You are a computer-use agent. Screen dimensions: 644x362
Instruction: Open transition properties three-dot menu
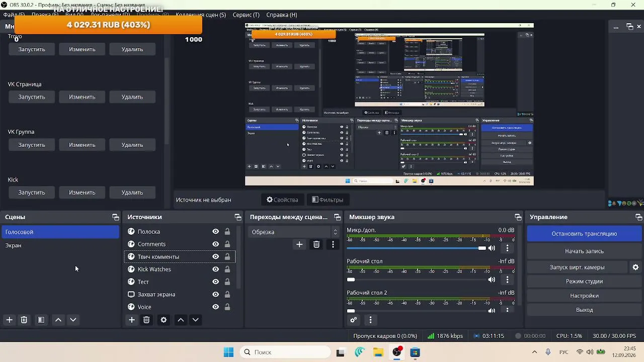point(333,244)
